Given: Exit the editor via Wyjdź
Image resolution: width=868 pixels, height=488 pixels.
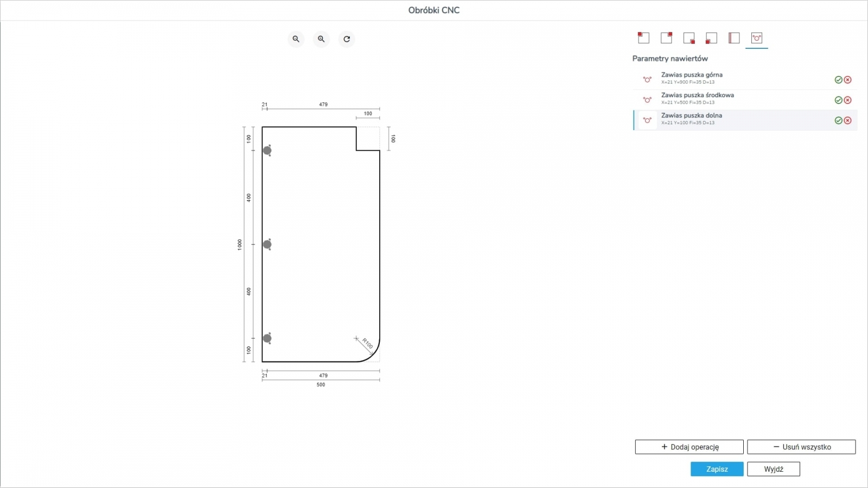Looking at the screenshot, I should 773,469.
